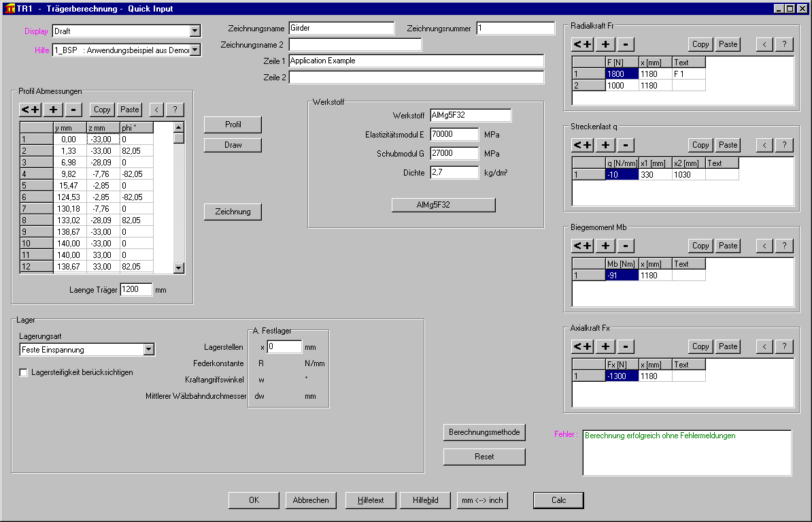The height and width of the screenshot is (522, 812).
Task: Toggle units with 'mm <--> inch' button
Action: click(x=482, y=500)
